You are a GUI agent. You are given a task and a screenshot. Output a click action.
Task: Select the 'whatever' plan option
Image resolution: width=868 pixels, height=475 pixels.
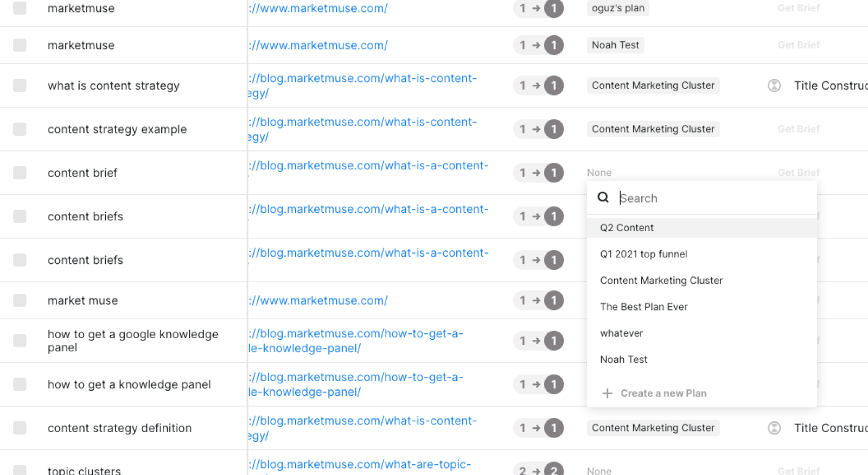point(702,333)
